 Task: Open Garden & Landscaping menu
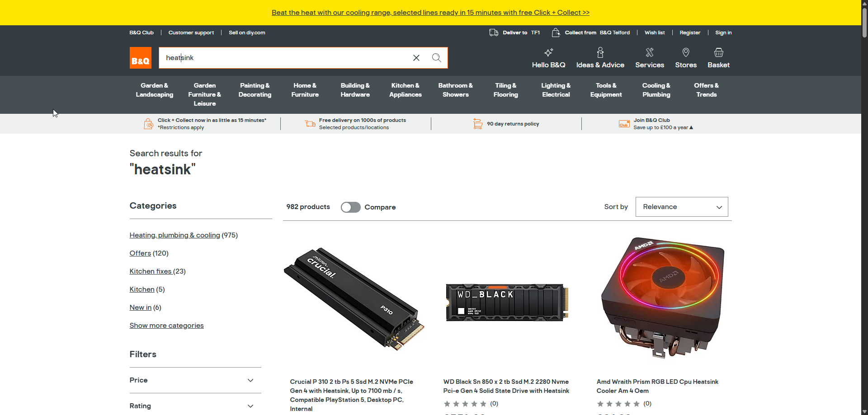(x=155, y=90)
